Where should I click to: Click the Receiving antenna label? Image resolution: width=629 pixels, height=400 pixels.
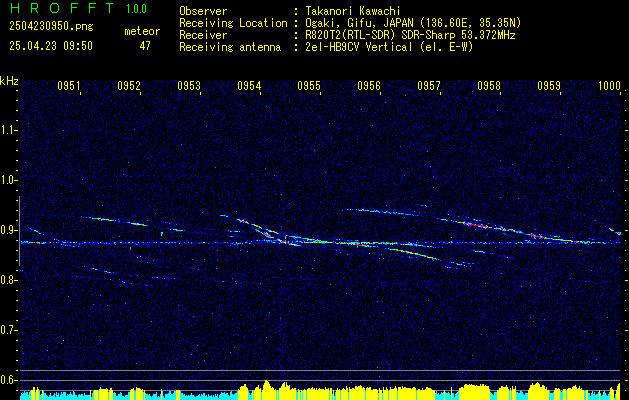click(230, 47)
